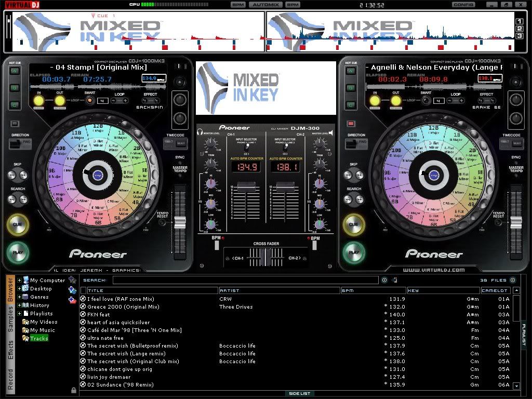Click the SIDE LIST button at the bottom
Viewport: 532px width, 399px height.
300,394
